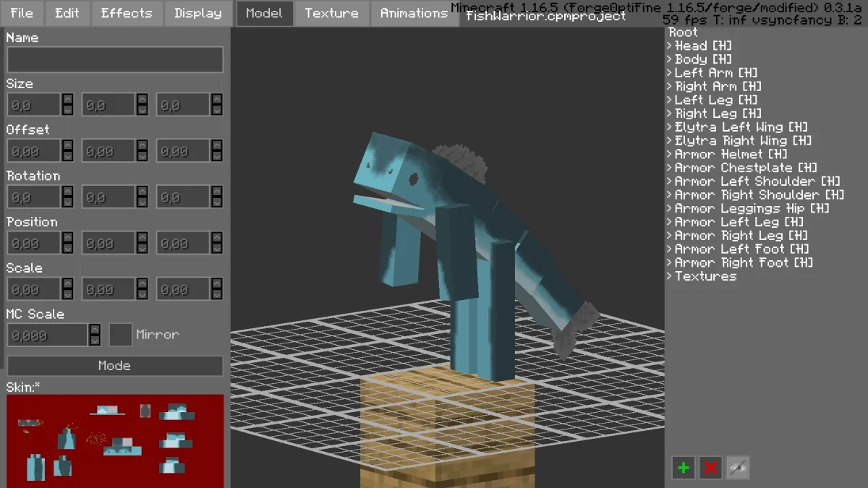Expand the Left Leg node arrow

tap(669, 100)
